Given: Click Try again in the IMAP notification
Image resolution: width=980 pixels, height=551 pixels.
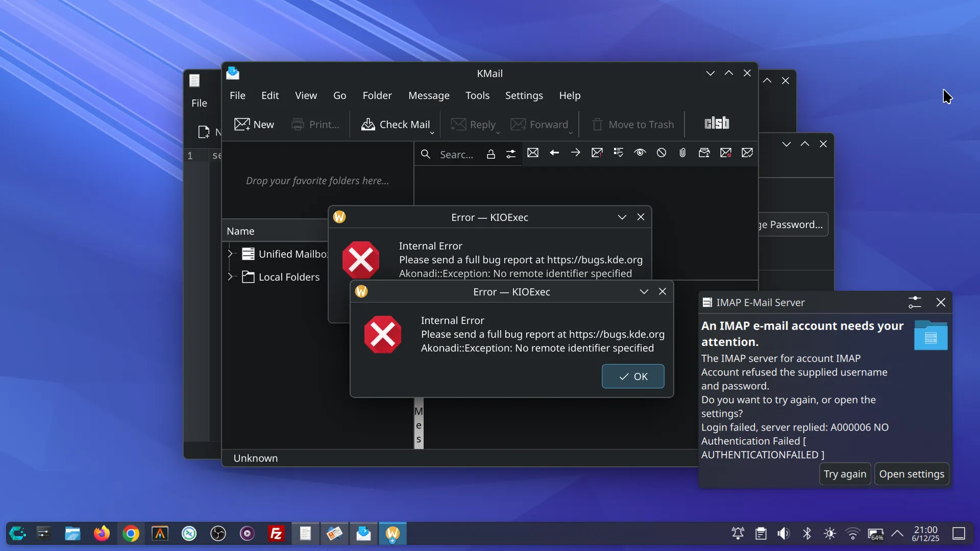Looking at the screenshot, I should point(845,474).
